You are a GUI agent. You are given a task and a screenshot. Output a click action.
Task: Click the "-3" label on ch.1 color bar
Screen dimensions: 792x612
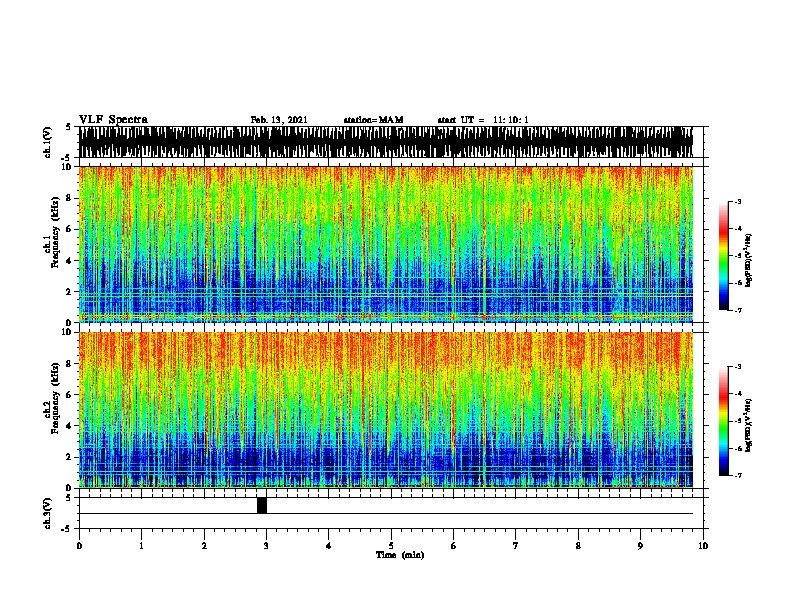(x=737, y=201)
